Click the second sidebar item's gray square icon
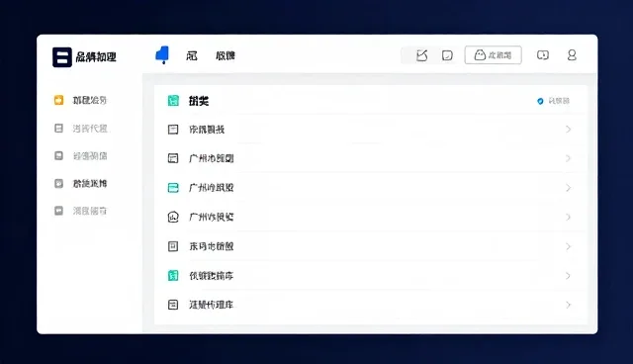Image resolution: width=633 pixels, height=364 pixels. 59,129
